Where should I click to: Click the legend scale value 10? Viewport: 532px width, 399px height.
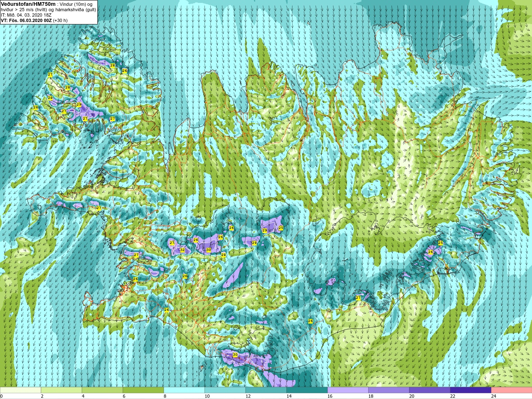tap(207, 397)
